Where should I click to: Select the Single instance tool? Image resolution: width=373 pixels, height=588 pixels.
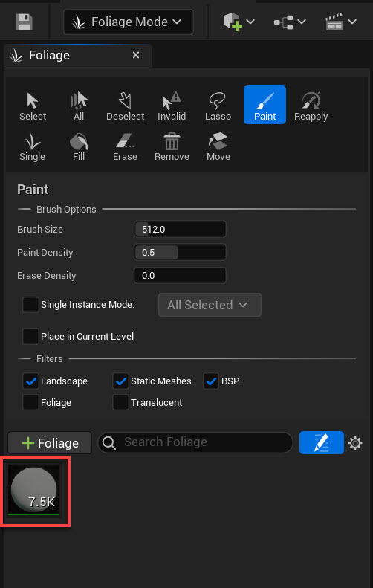coord(32,146)
